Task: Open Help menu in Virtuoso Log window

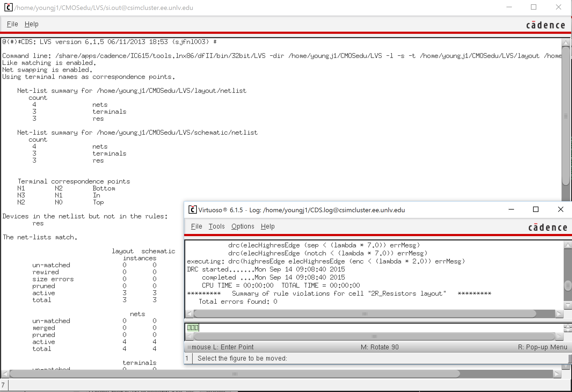Action: [268, 226]
